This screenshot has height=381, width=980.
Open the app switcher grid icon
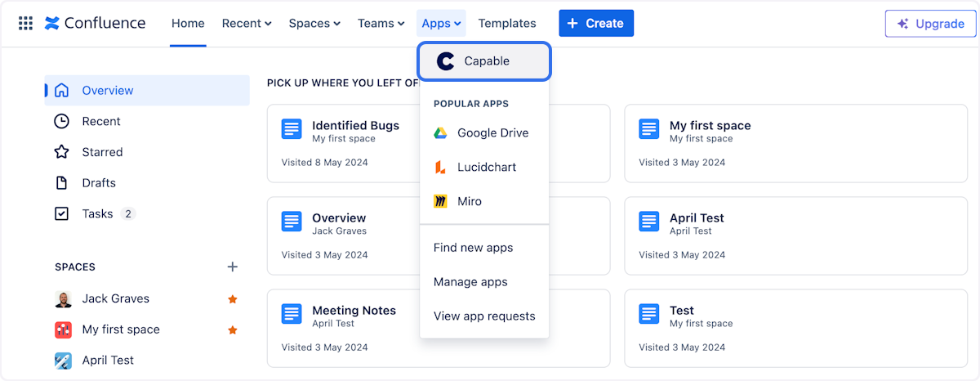pyautogui.click(x=25, y=23)
